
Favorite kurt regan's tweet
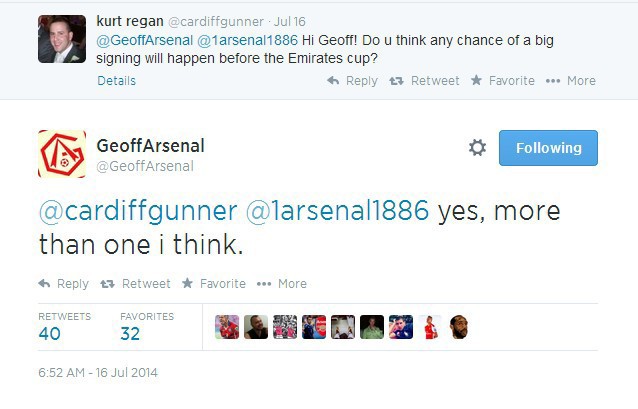tap(502, 81)
